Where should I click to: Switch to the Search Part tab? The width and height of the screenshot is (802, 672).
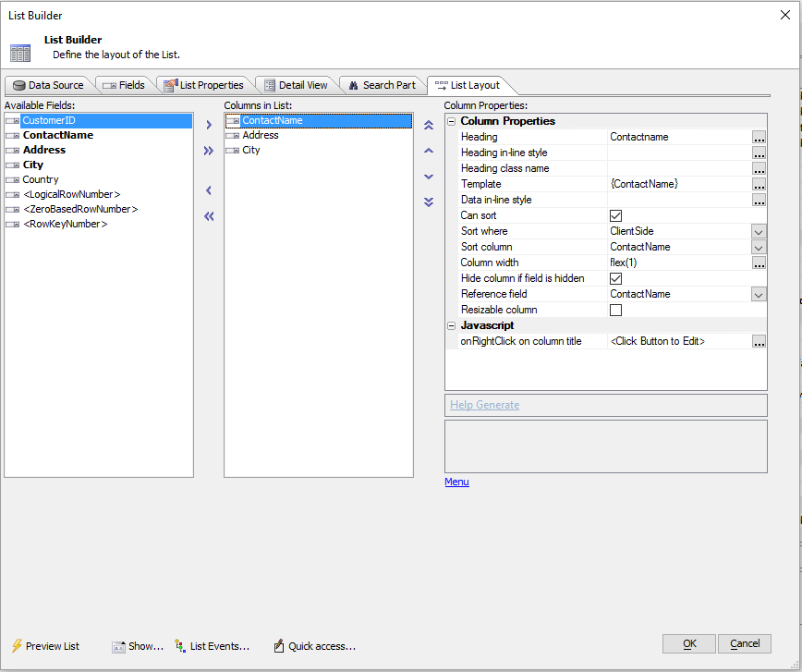pyautogui.click(x=383, y=85)
